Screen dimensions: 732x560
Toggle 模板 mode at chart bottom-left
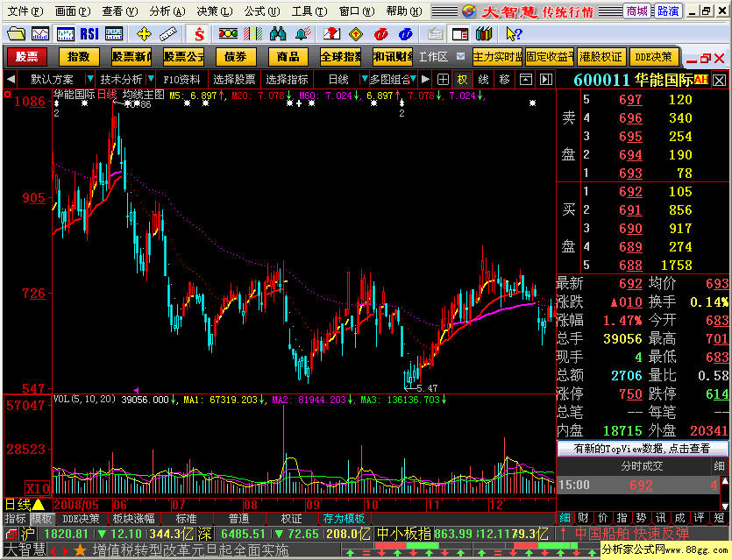pos(41,519)
